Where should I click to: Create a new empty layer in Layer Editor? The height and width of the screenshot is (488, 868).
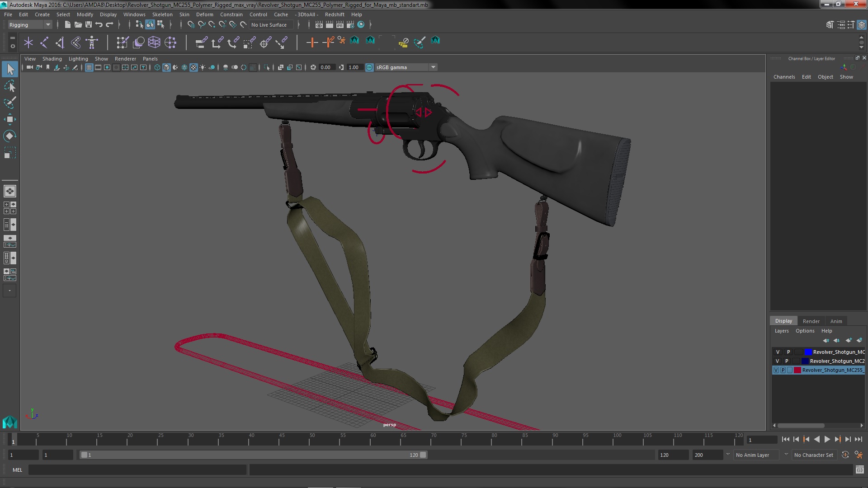(x=849, y=340)
